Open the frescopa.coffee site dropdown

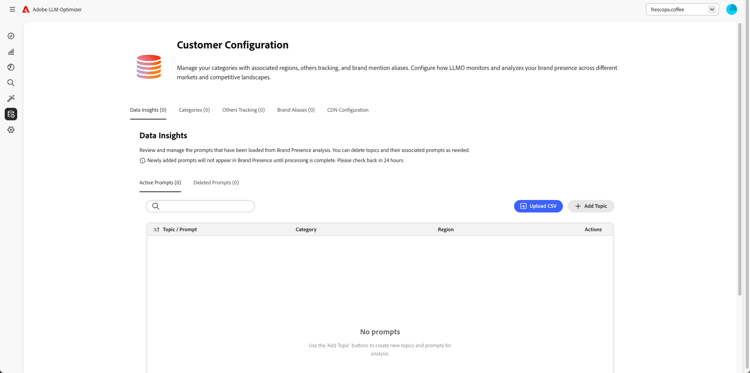coord(682,9)
